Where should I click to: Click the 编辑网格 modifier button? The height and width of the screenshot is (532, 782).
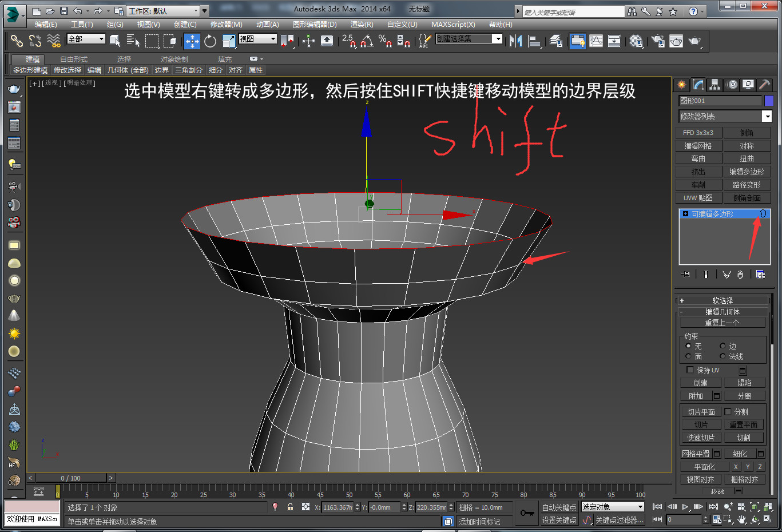(x=698, y=146)
